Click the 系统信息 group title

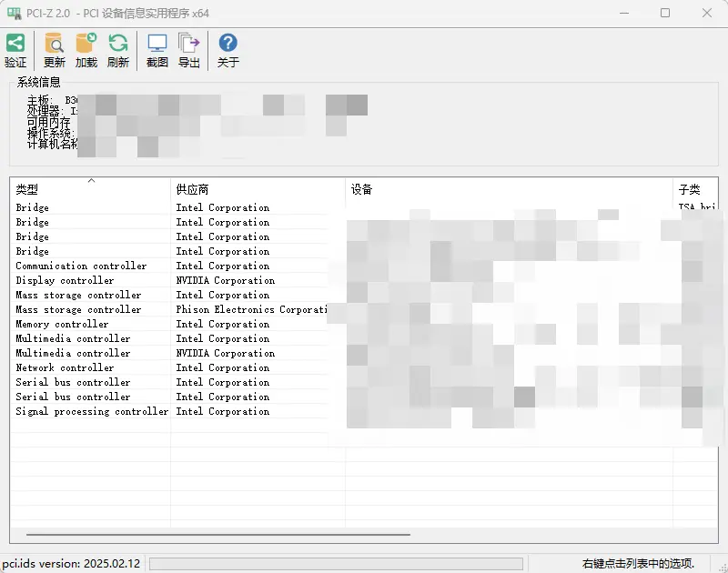[x=38, y=82]
